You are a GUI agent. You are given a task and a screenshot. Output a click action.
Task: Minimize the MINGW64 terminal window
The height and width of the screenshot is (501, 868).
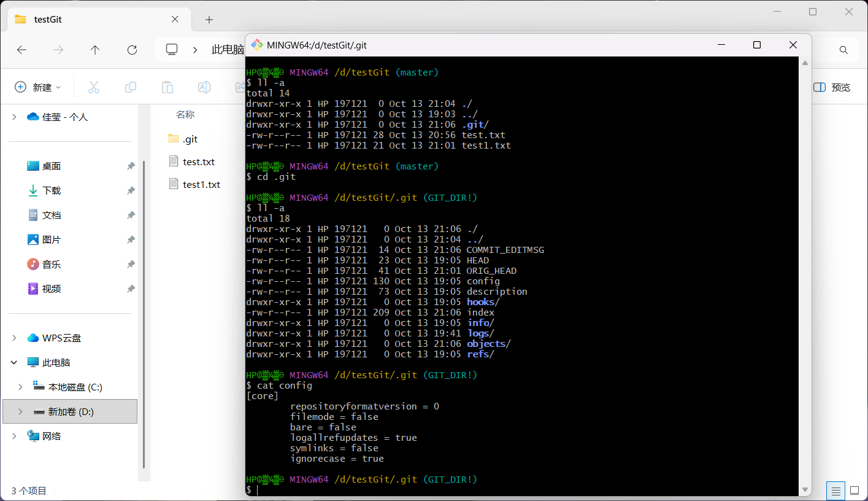(x=720, y=45)
